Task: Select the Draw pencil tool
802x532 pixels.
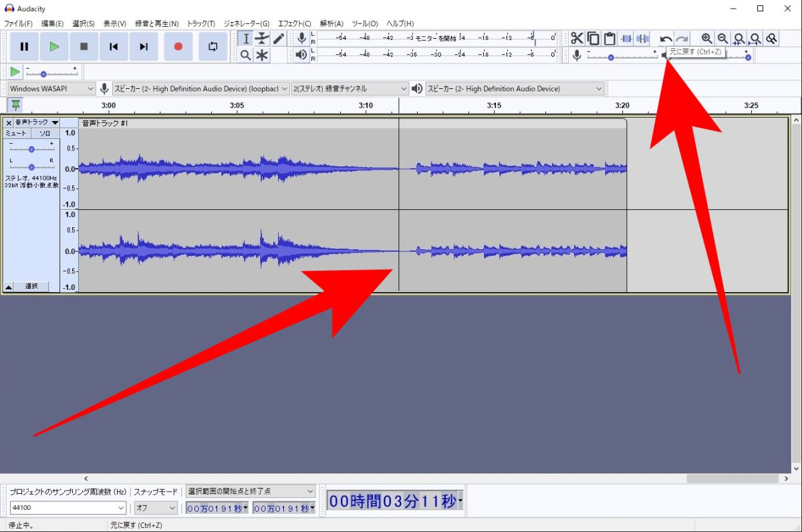Action: coord(279,39)
